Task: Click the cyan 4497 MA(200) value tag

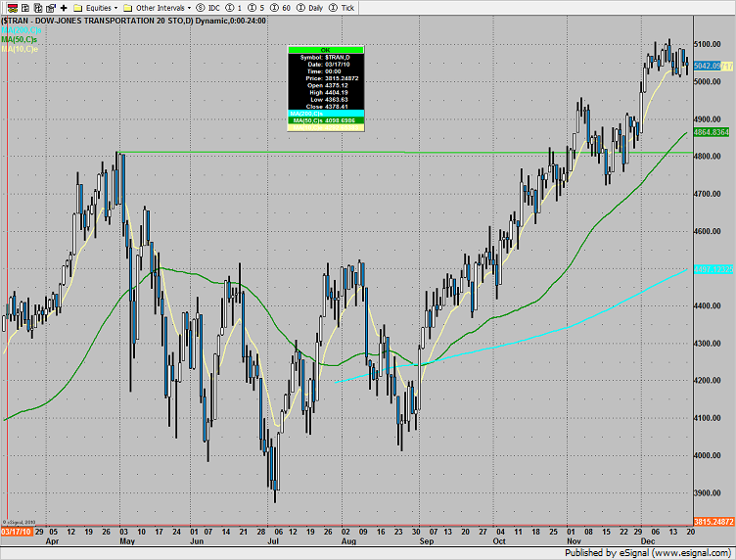Action: point(713,269)
